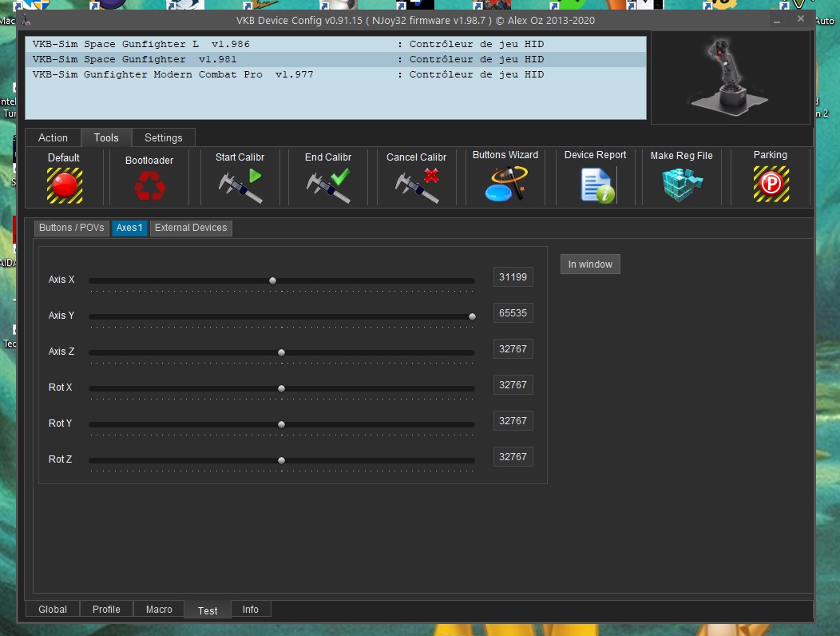Generate a Device Report
The image size is (840, 636).
click(x=598, y=185)
